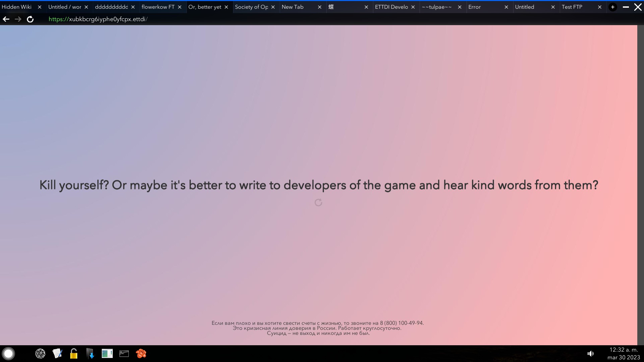Open the yellow padlock taskbar app
644x362 pixels.
[x=74, y=353]
